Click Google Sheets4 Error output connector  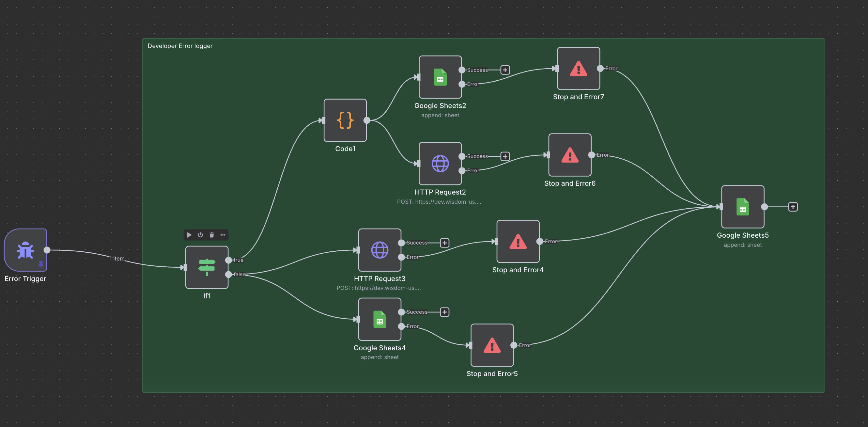pos(402,326)
